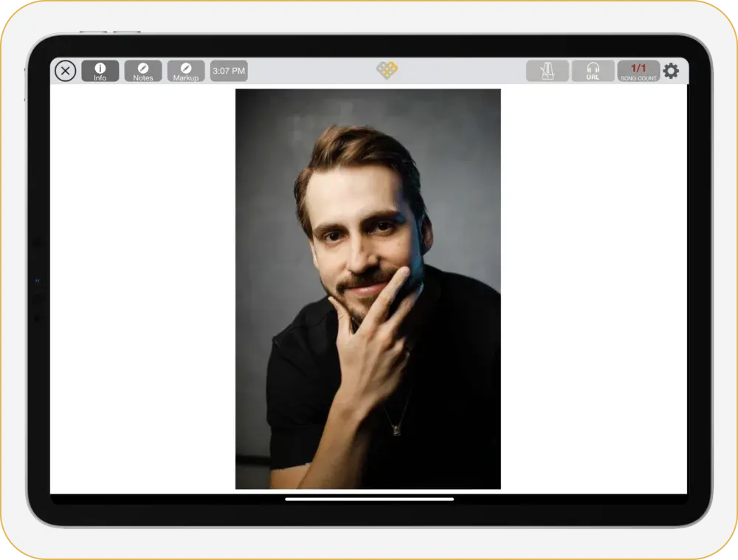This screenshot has width=738, height=560.
Task: Toggle the metronome
Action: coord(547,71)
